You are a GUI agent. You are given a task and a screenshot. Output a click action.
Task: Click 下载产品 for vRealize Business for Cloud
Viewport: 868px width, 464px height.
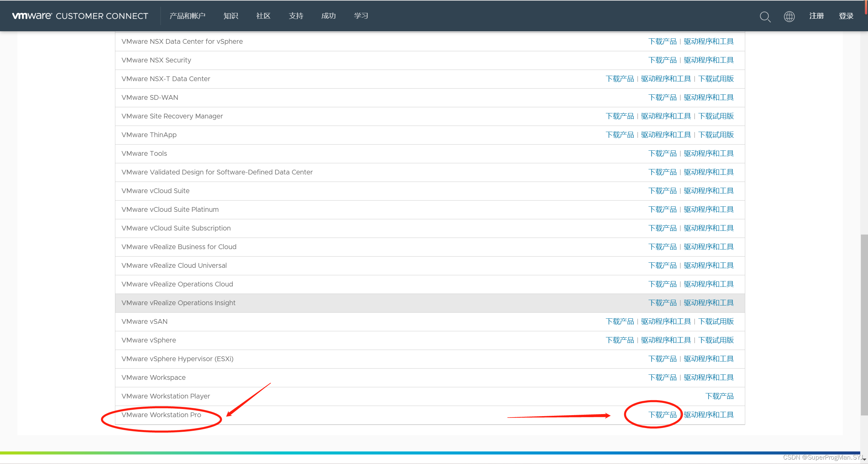(x=662, y=247)
